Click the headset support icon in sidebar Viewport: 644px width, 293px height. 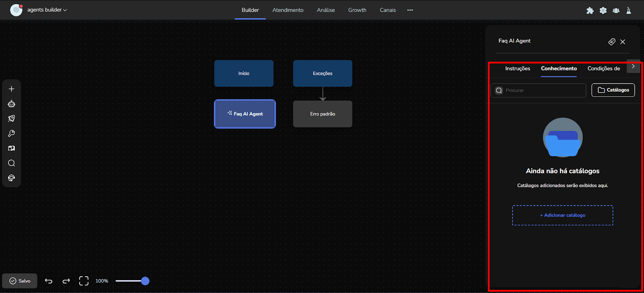(x=12, y=178)
